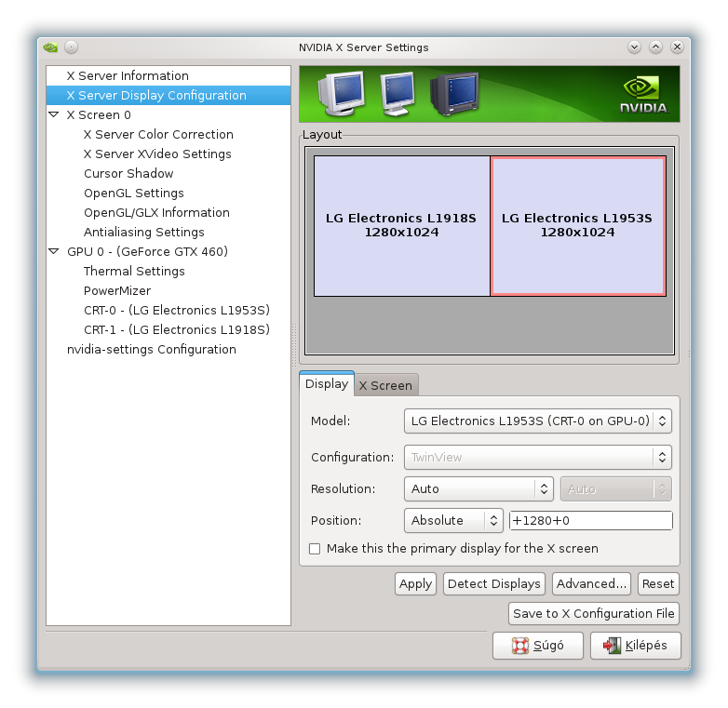Select the LG L1953S display in layout
Viewport: 728px width, 708px height.
(x=578, y=226)
